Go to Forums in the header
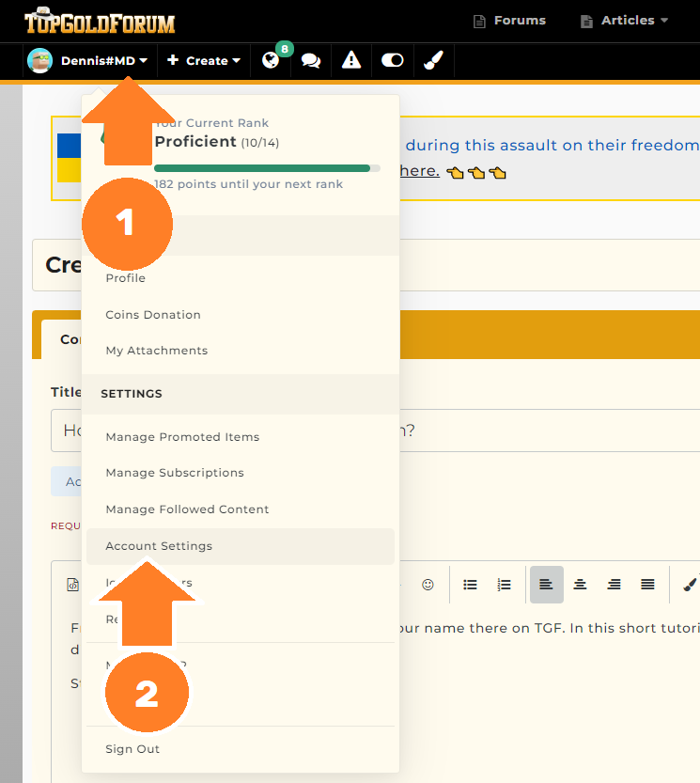Viewport: 700px width, 783px height. click(x=510, y=21)
